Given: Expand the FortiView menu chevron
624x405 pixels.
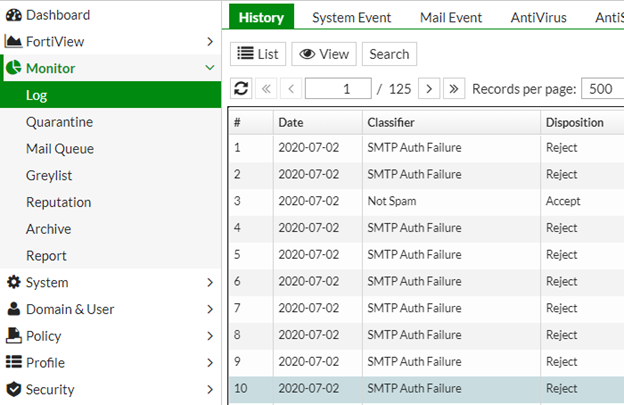Looking at the screenshot, I should pos(209,42).
